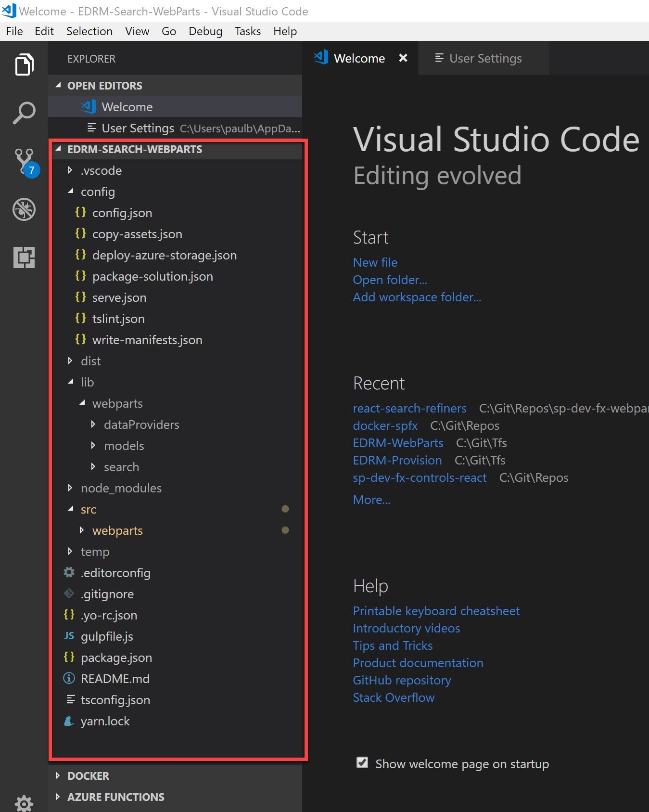Open recent docker-spfx project

(385, 425)
